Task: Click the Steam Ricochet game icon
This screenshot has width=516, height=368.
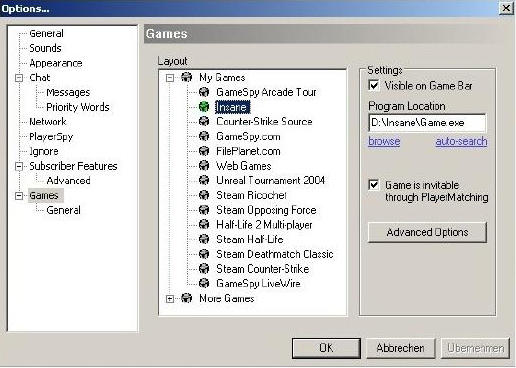Action: pos(204,195)
